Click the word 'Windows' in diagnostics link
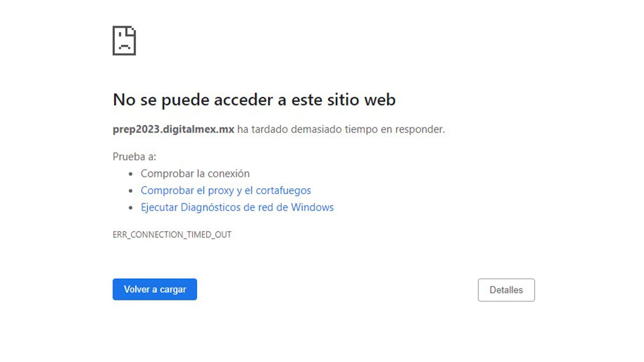Viewport: 644px width, 362px height. pos(312,207)
